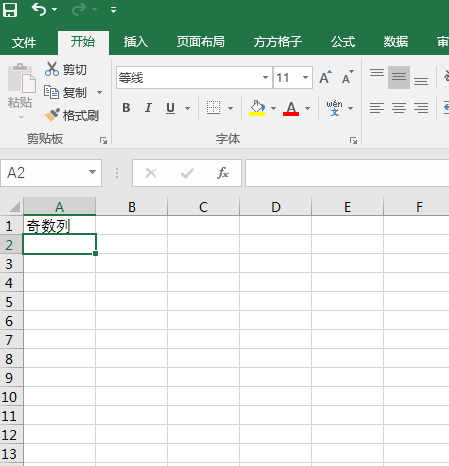The width and height of the screenshot is (449, 466).
Task: Click the Save icon in title bar
Action: 10,10
